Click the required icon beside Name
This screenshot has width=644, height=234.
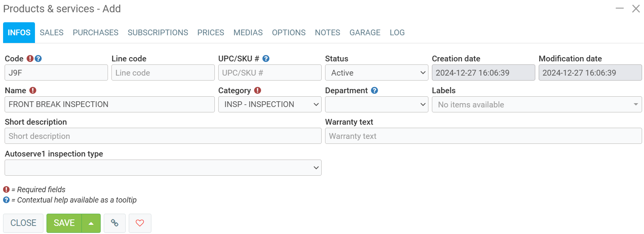click(x=33, y=91)
